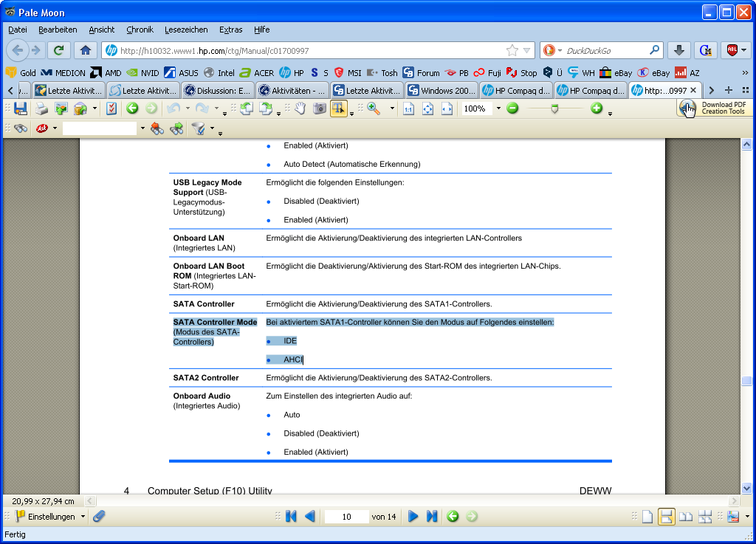
Task: Open Einstellungen dropdown in bottom bar
Action: click(x=83, y=517)
